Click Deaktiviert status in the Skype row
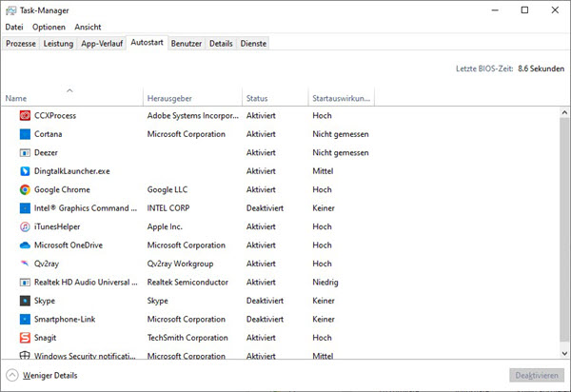 (x=265, y=301)
